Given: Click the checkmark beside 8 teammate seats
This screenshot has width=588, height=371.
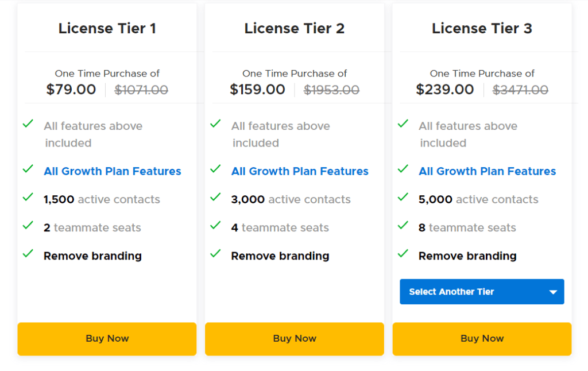Looking at the screenshot, I should click(403, 225).
